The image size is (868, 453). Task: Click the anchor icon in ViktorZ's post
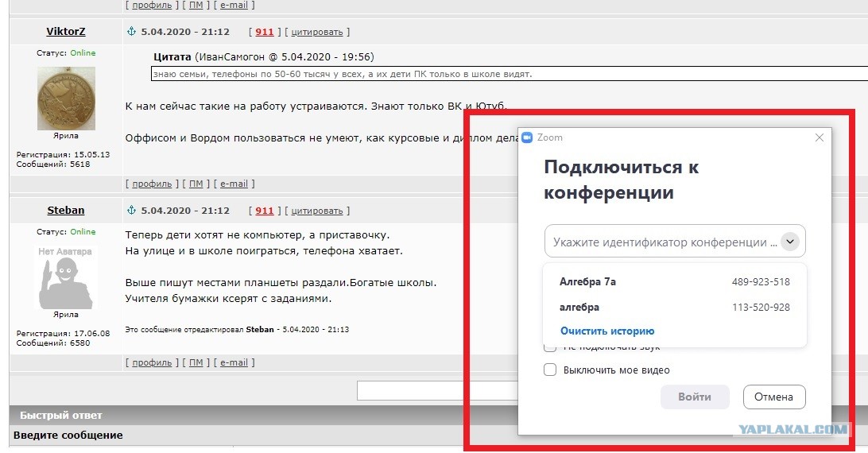click(131, 32)
